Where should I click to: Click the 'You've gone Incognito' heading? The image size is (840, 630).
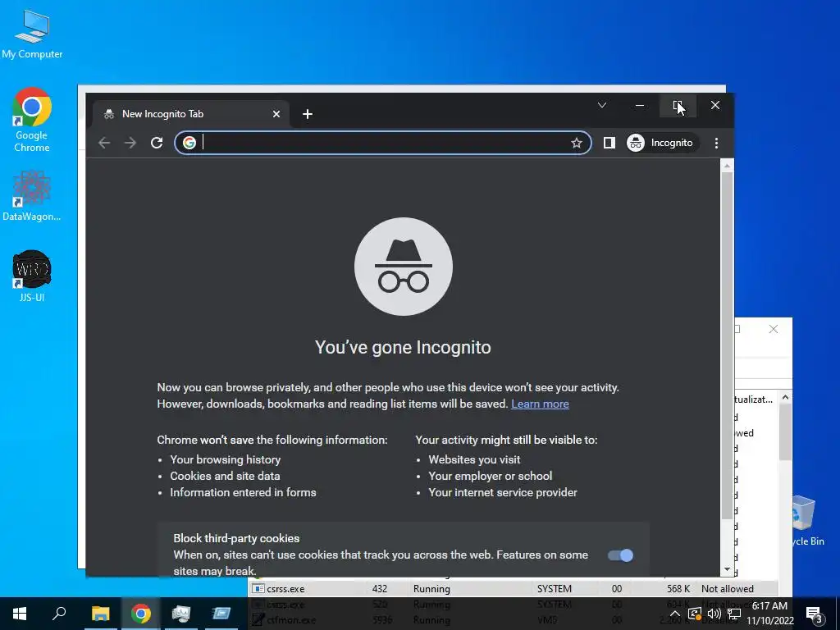(403, 347)
